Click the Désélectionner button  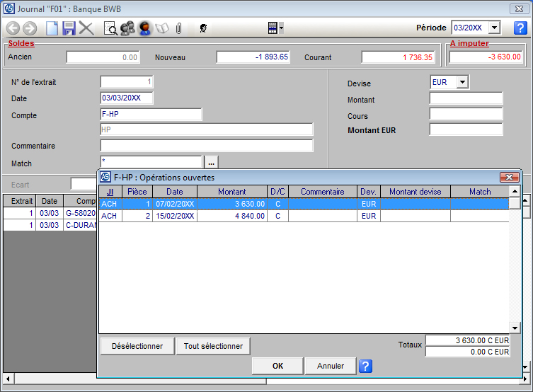137,346
